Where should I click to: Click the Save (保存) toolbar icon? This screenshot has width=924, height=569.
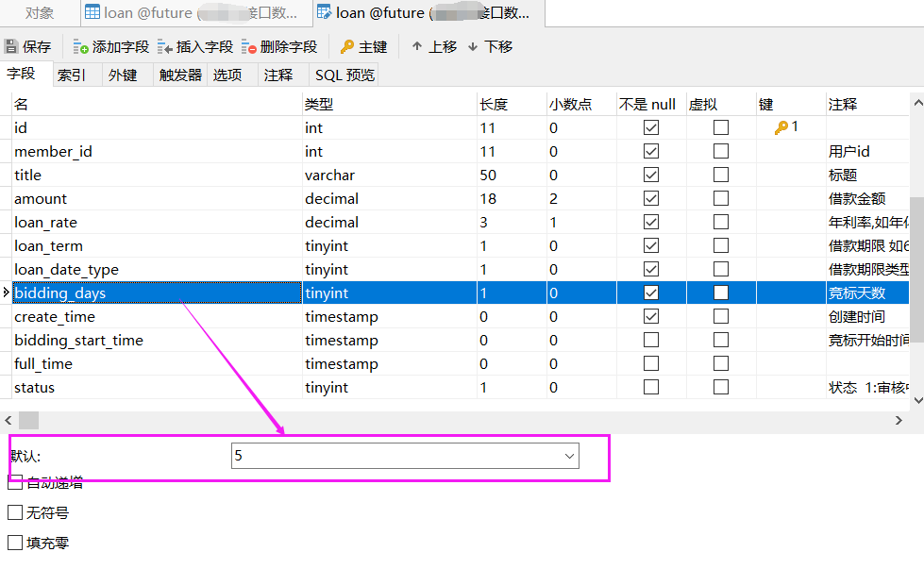[11, 46]
